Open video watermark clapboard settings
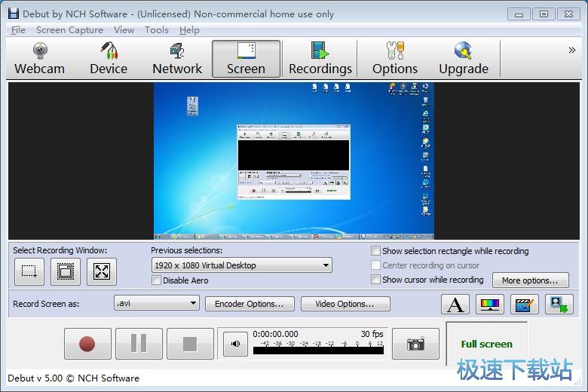Viewport: 588px width, 392px height. (525, 305)
